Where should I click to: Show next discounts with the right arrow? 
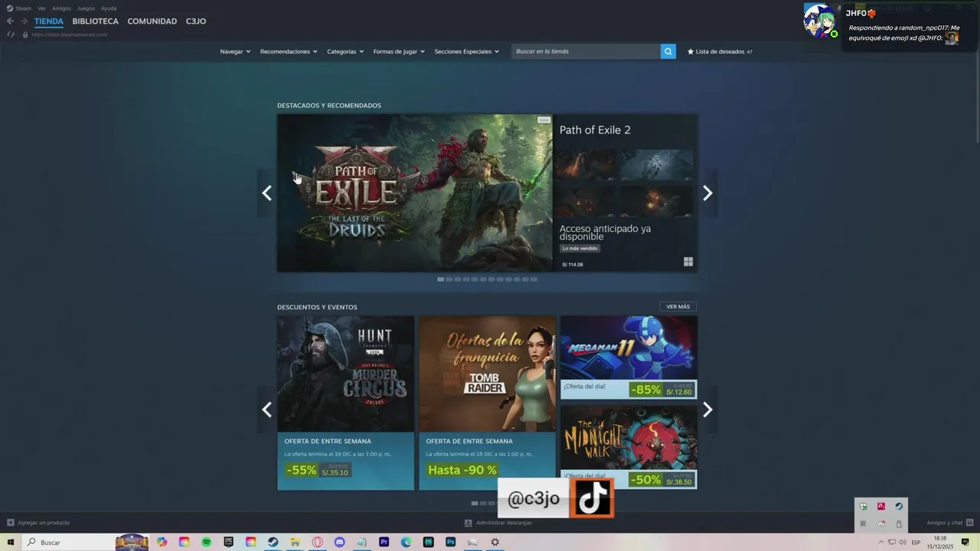click(707, 409)
